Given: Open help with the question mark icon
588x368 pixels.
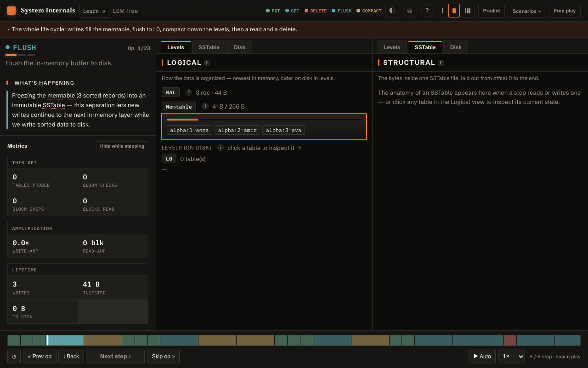Looking at the screenshot, I should click(x=427, y=11).
